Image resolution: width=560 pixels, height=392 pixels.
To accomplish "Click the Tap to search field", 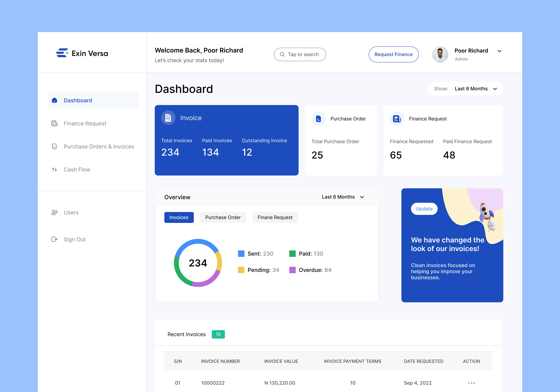I will point(300,55).
